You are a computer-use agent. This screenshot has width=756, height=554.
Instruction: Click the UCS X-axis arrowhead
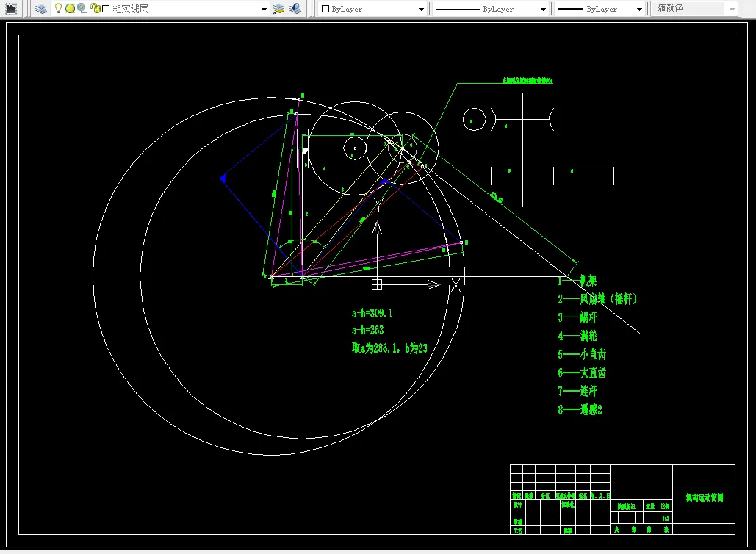click(x=434, y=285)
